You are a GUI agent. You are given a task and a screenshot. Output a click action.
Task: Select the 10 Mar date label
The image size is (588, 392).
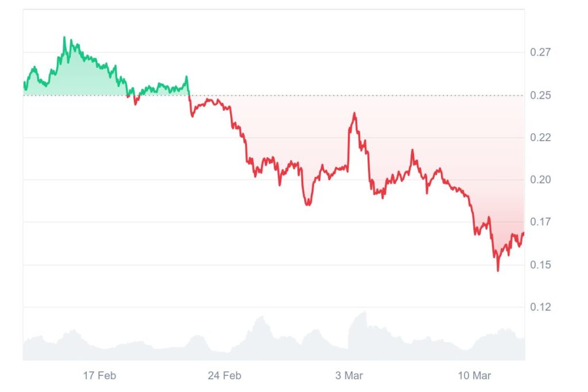474,376
